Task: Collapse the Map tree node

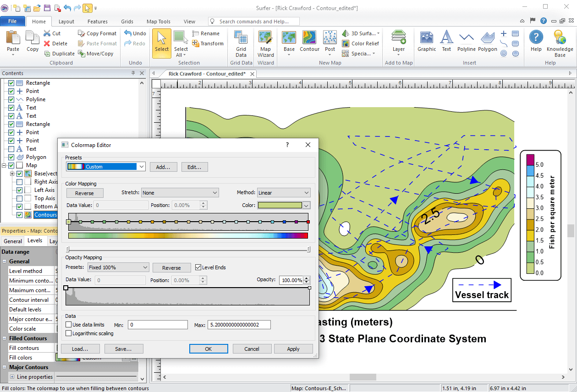Action: (x=4, y=165)
